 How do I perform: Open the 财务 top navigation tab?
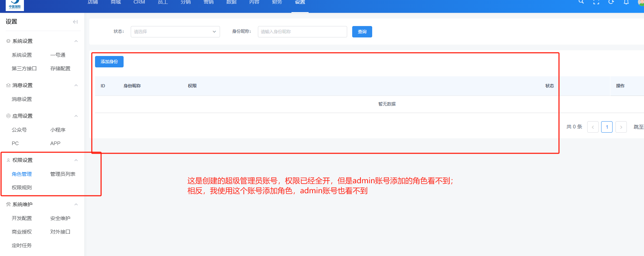click(277, 2)
